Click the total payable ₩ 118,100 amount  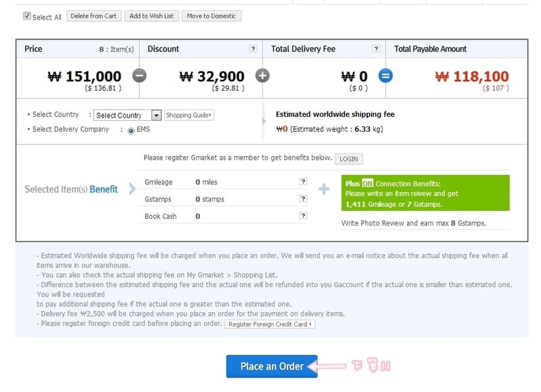(x=471, y=76)
